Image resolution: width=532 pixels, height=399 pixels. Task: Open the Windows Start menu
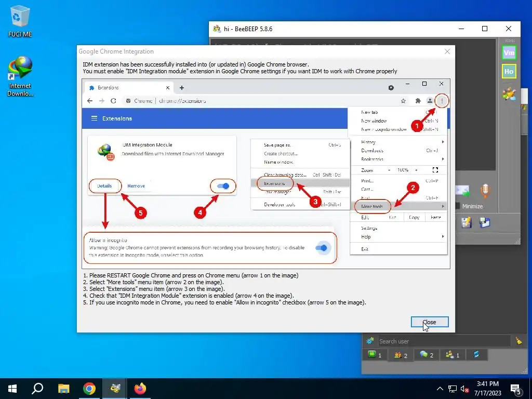[x=12, y=389]
